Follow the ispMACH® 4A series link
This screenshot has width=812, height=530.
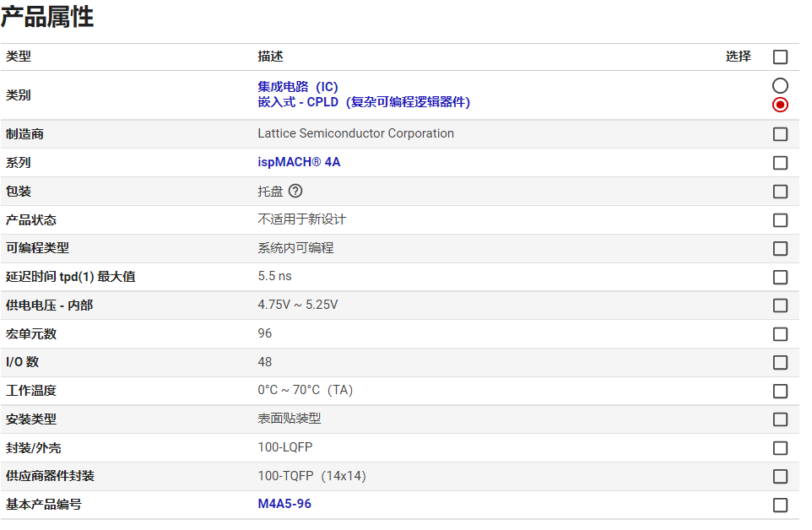[x=299, y=162]
